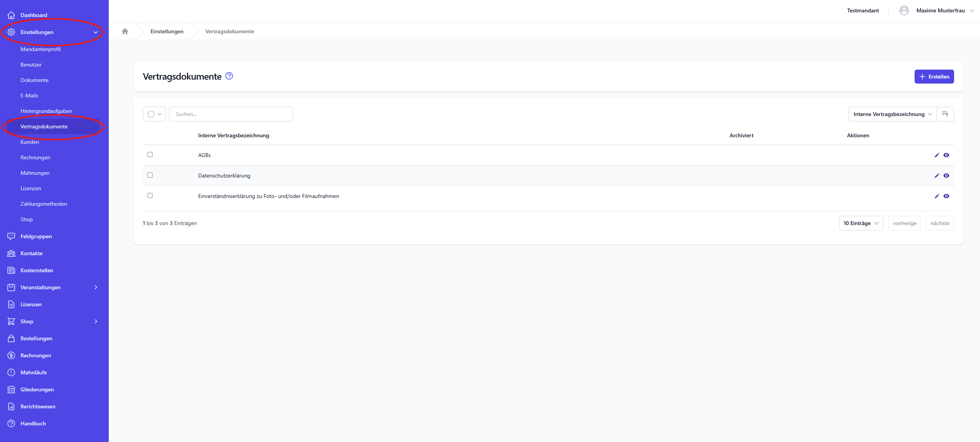Click the breadcrumb home icon
Viewport: 980px width, 442px height.
click(125, 31)
